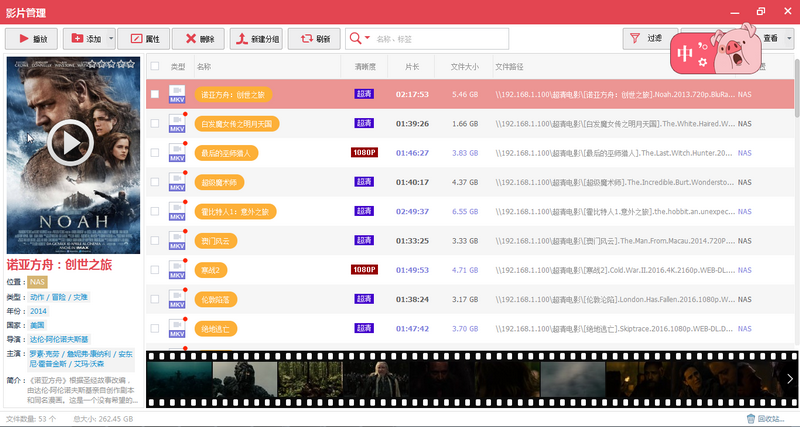Select the 伦敦陷落 title tag
800x427 pixels.
click(x=216, y=299)
